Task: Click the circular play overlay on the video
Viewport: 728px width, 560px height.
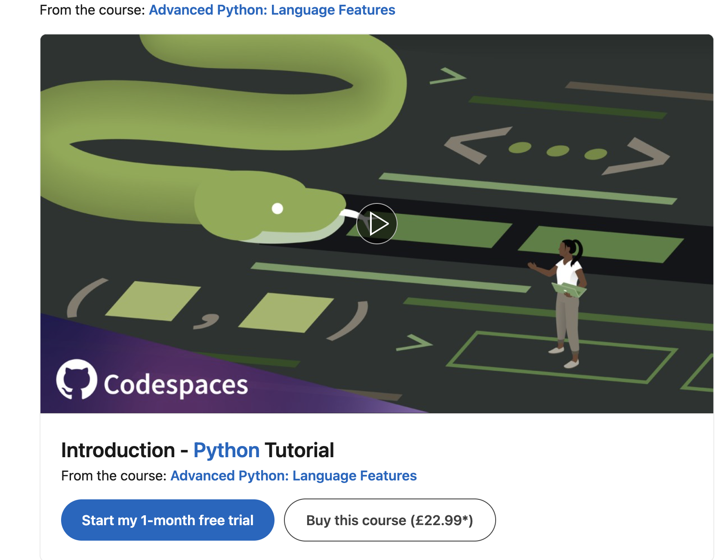Action: [x=376, y=223]
